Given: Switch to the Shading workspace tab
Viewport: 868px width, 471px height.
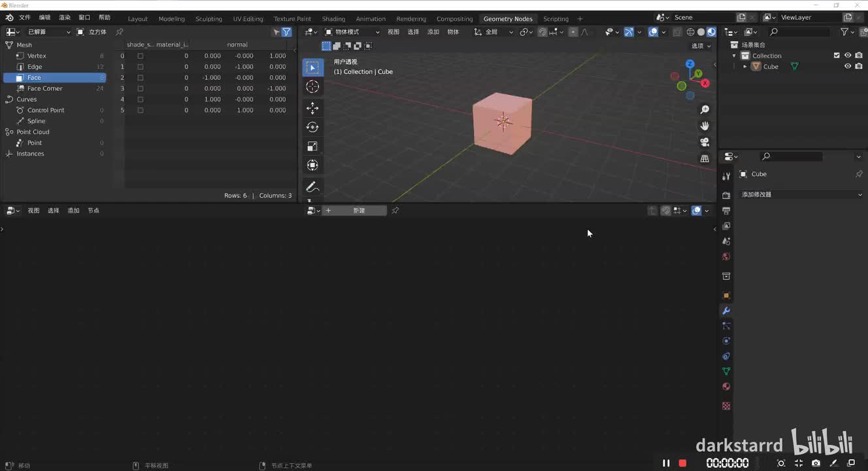Looking at the screenshot, I should coord(333,18).
